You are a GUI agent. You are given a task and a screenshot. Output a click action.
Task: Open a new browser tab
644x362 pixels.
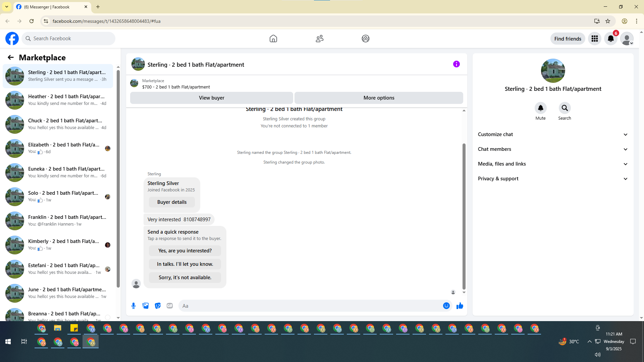98,7
